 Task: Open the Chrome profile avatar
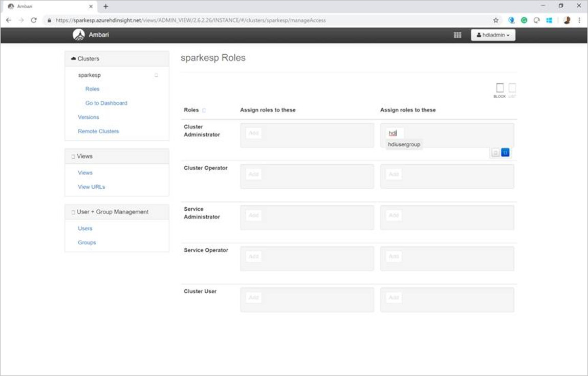point(567,20)
